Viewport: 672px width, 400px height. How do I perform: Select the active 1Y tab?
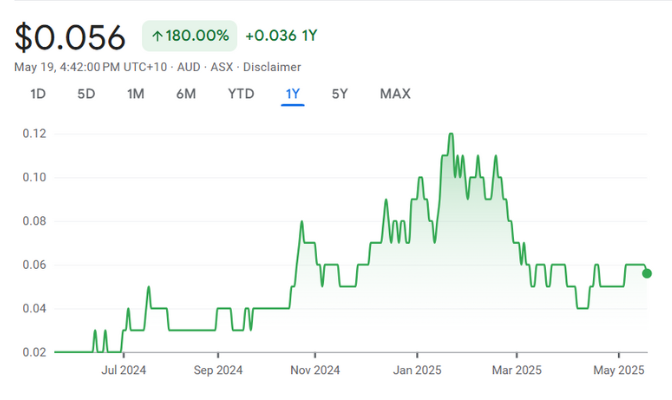tap(292, 94)
